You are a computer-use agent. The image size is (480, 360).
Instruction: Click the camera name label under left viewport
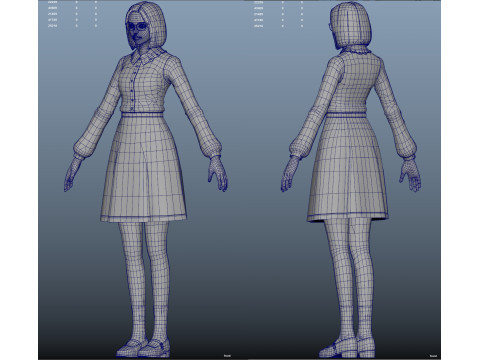pyautogui.click(x=227, y=356)
